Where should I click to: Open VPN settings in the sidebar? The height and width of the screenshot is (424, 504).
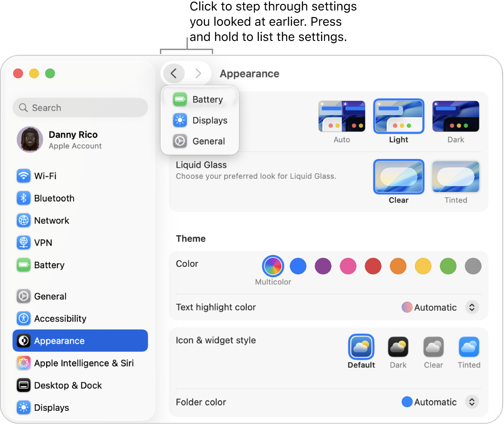(x=44, y=243)
